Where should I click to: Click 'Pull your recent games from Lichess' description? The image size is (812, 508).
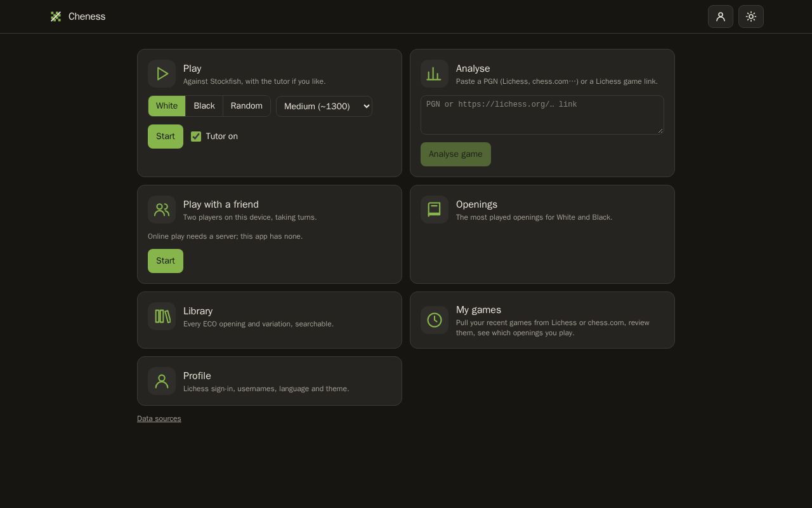click(x=553, y=328)
